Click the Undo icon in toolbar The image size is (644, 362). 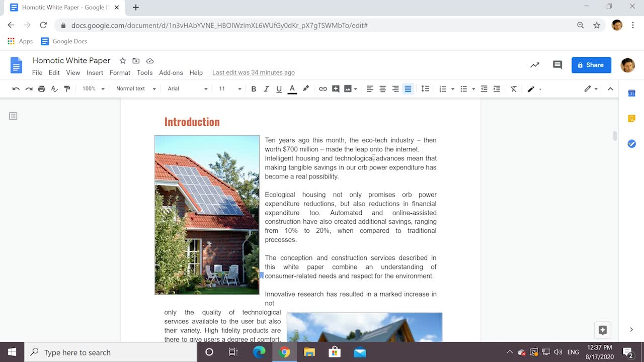pyautogui.click(x=16, y=89)
